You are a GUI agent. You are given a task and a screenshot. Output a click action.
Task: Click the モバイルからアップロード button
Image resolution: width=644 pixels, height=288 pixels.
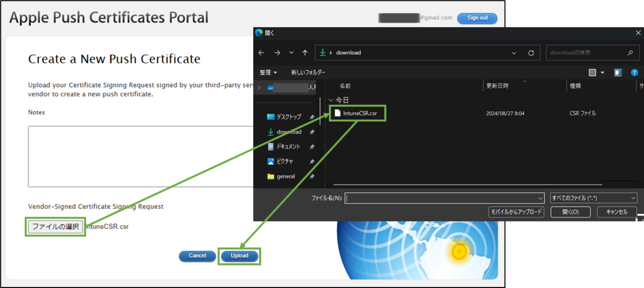click(x=516, y=212)
